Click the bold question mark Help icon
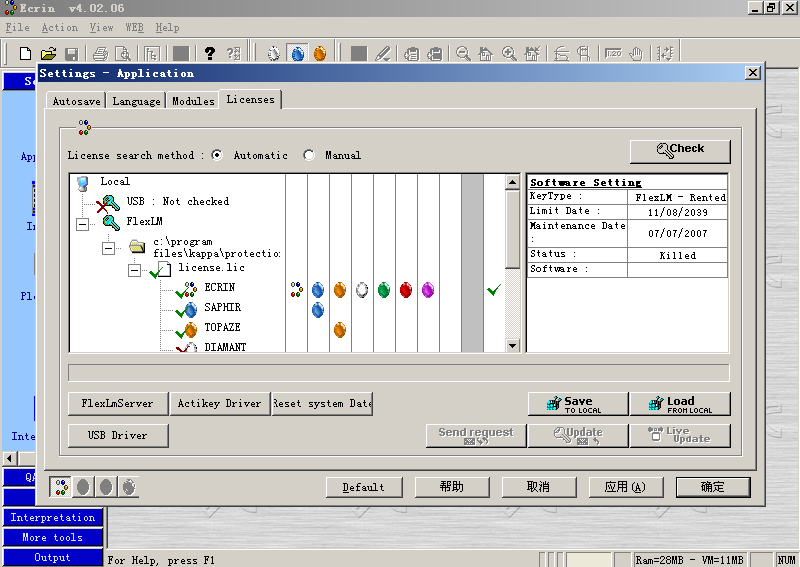Viewport: 800px width, 567px height. click(x=209, y=53)
